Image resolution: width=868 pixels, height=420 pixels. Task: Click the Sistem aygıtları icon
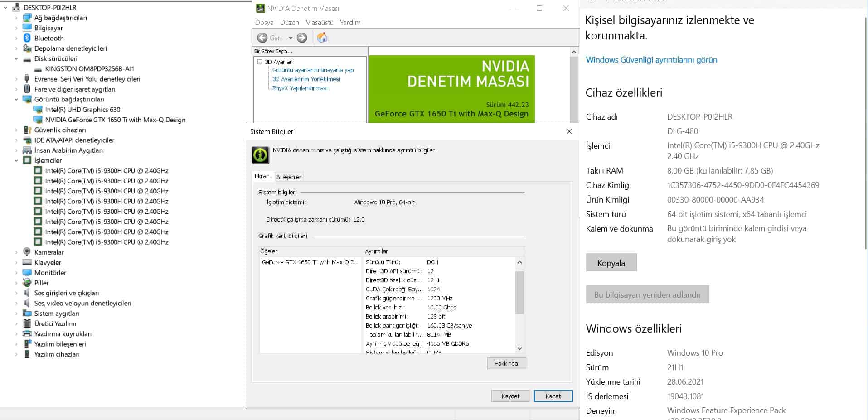[x=27, y=313]
